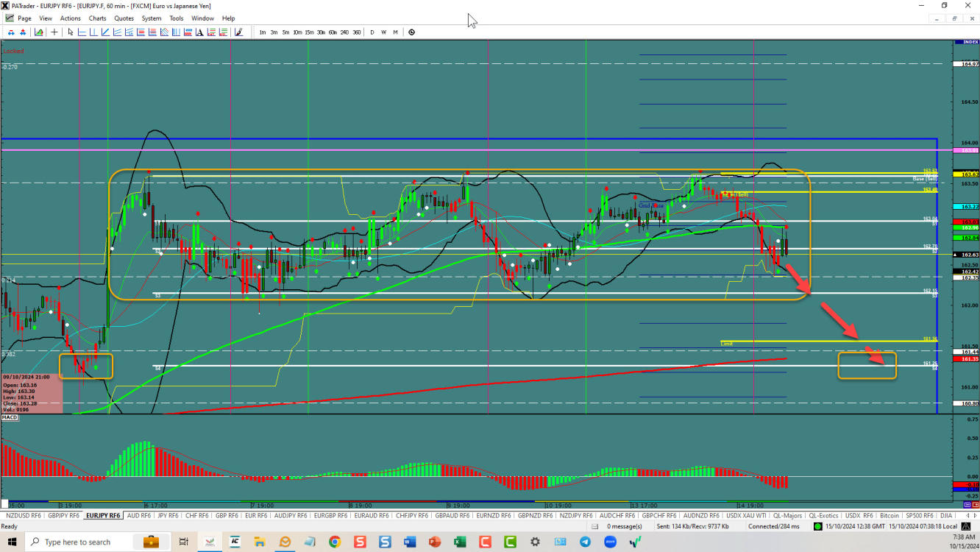Switch to the USDX XAU WTI tab
The image size is (980, 552).
(746, 515)
